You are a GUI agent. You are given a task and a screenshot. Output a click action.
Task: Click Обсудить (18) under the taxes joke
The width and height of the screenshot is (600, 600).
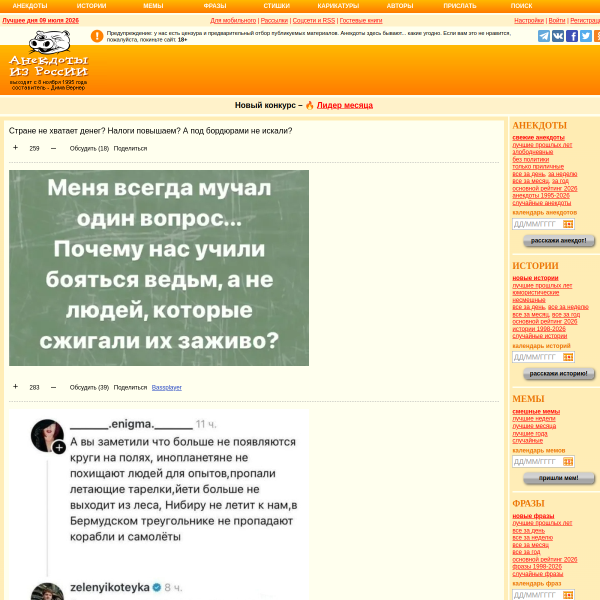(x=89, y=148)
